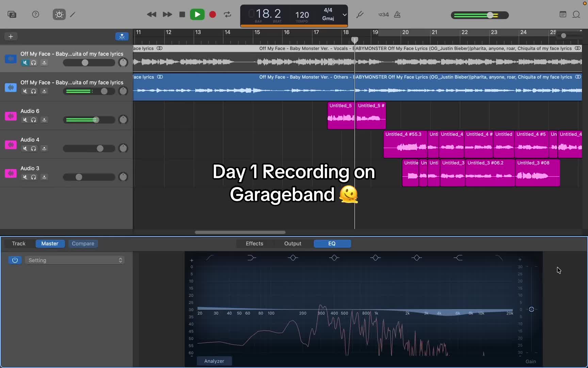Toggle input monitoring on Audio 6
Viewport: 588px width, 368px height.
pyautogui.click(x=44, y=120)
